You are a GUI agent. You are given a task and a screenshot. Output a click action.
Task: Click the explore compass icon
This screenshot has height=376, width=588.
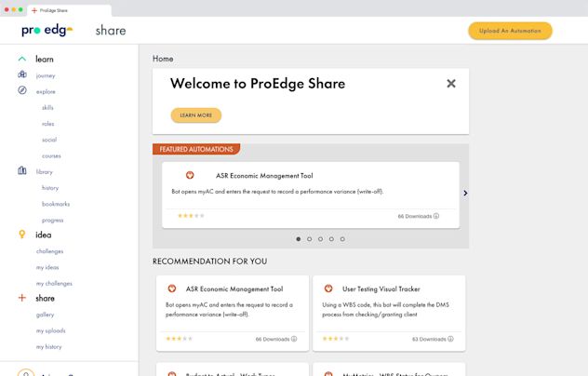(x=22, y=90)
